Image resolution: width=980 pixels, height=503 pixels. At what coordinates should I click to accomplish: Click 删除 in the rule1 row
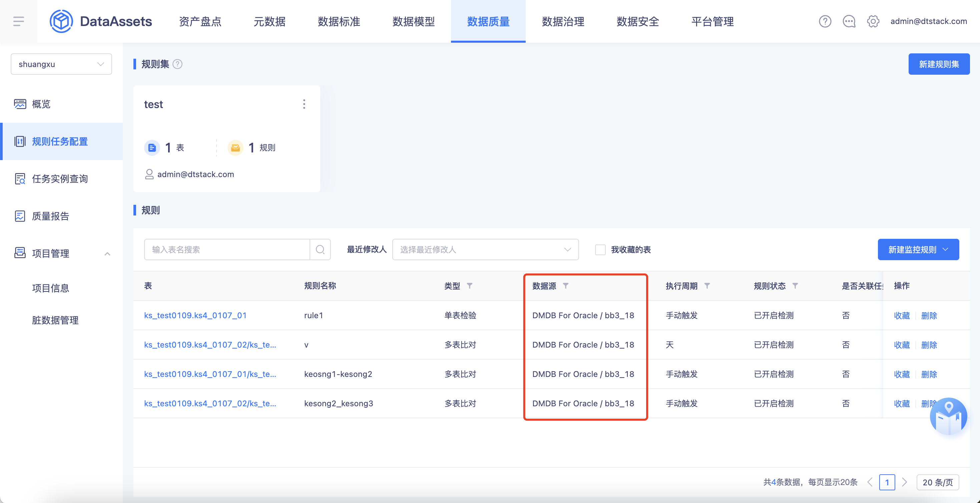tap(929, 316)
